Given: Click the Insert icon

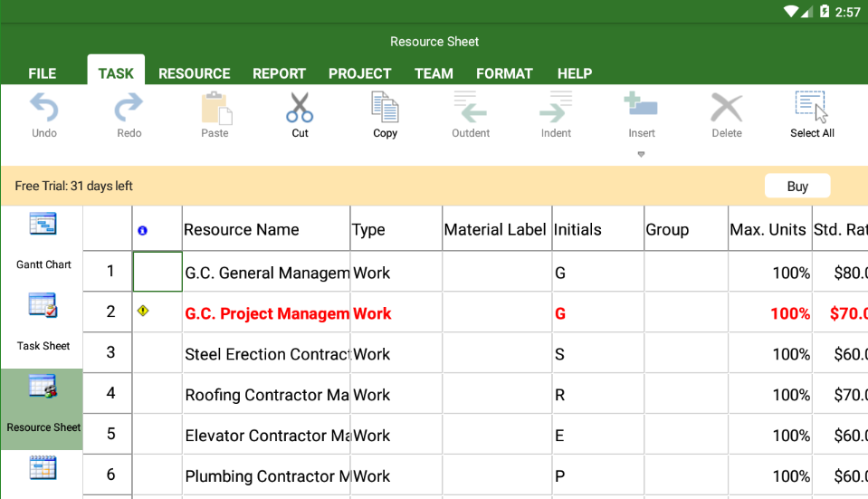Looking at the screenshot, I should click(x=641, y=105).
